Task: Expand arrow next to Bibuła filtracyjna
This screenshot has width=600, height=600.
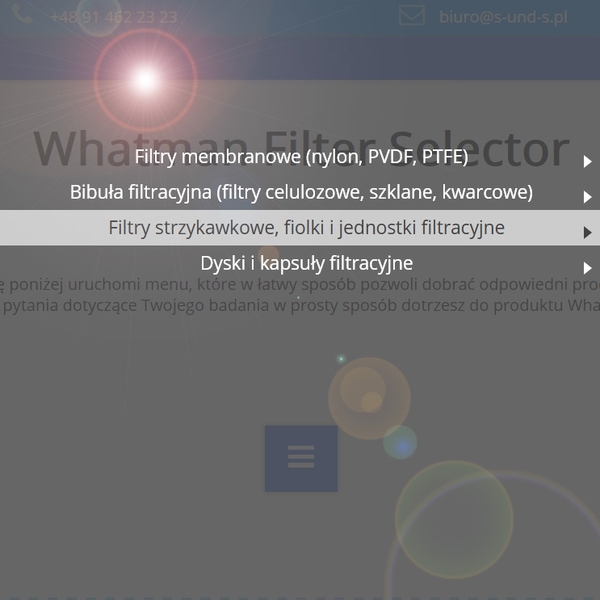Action: click(x=587, y=197)
